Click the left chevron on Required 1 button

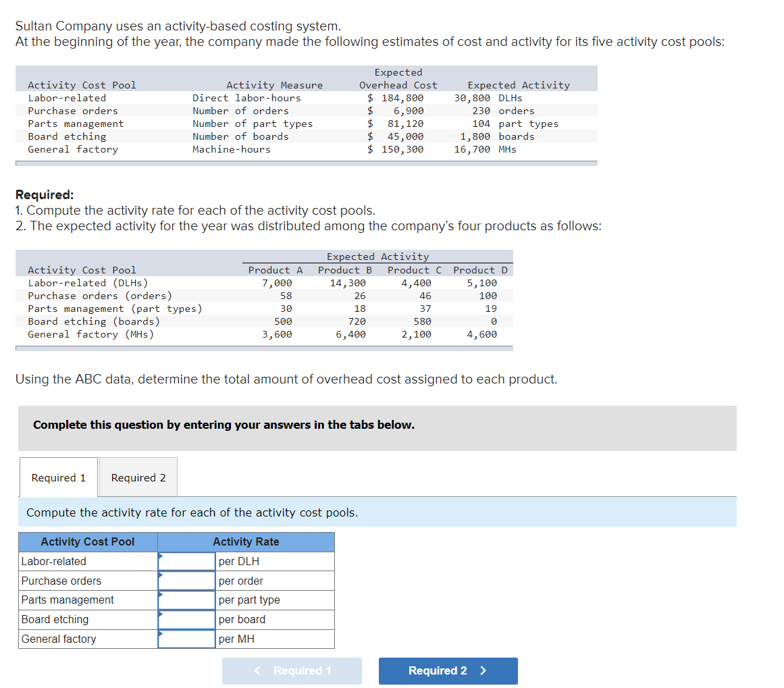coord(257,670)
